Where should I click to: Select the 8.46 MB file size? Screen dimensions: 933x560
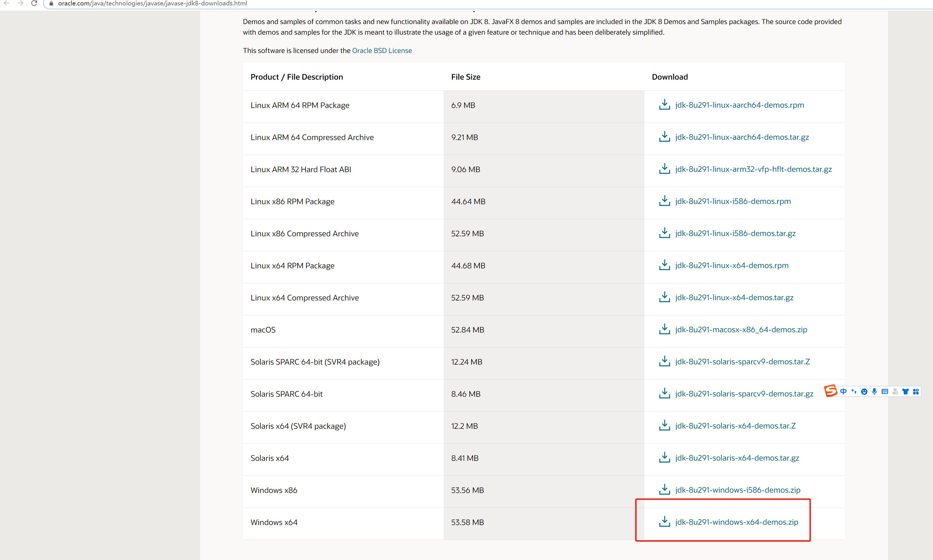(x=465, y=394)
